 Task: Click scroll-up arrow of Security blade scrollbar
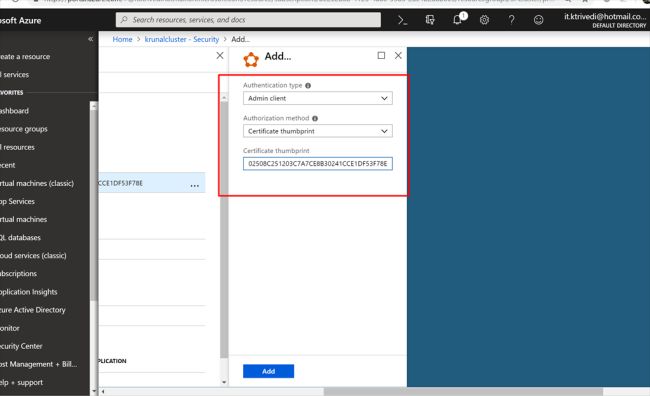point(224,98)
